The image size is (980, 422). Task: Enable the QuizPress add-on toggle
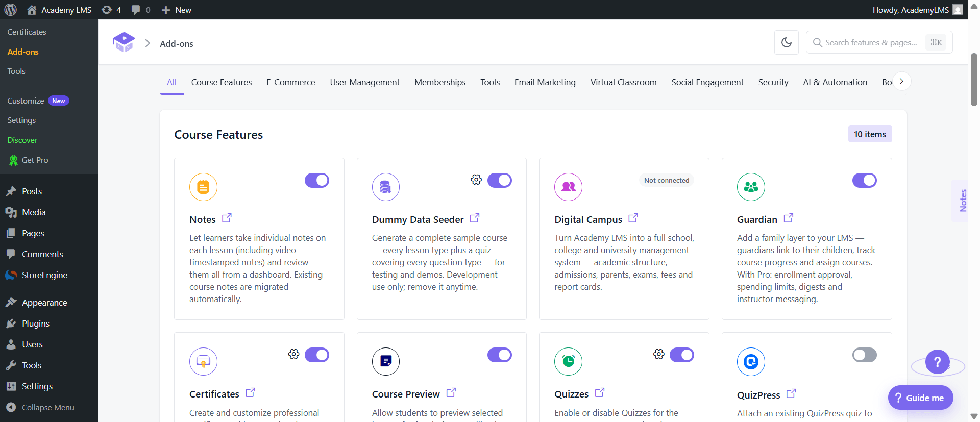(865, 355)
